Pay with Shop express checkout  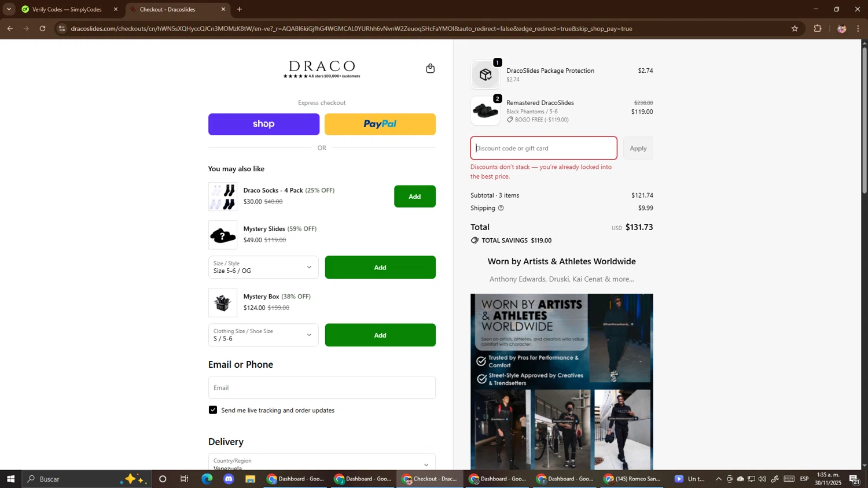pyautogui.click(x=264, y=124)
